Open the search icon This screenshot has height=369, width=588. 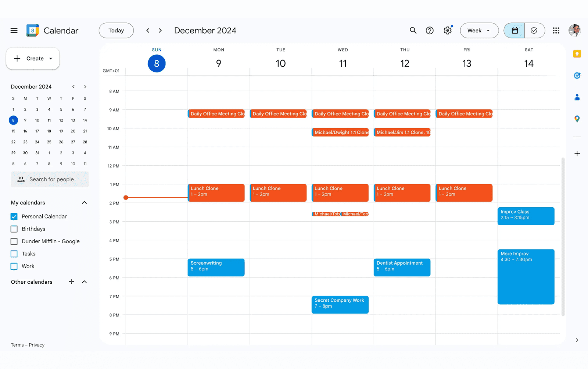point(413,31)
